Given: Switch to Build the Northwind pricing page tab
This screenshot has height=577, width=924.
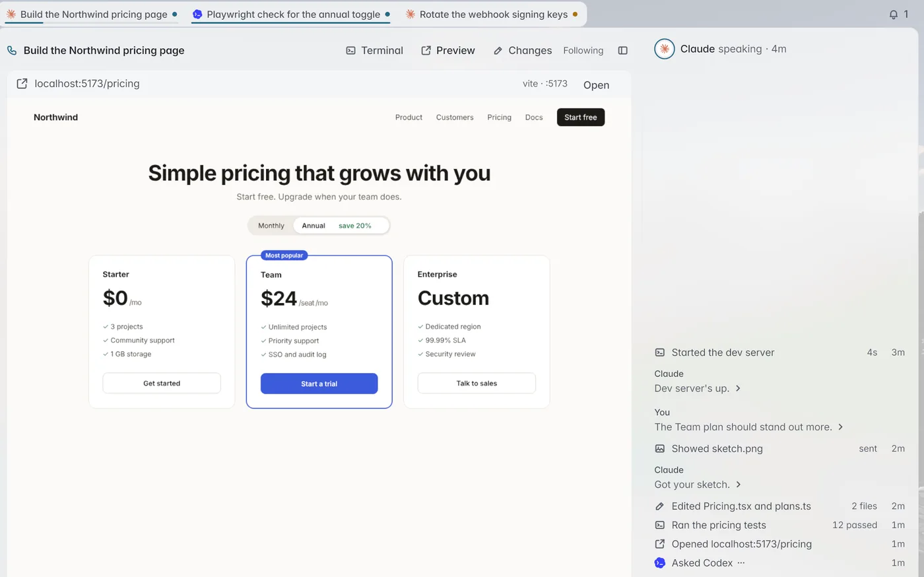Looking at the screenshot, I should (x=92, y=15).
